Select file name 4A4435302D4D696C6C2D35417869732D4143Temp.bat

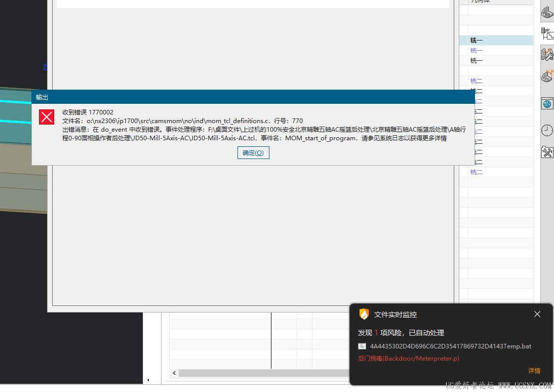pos(451,346)
